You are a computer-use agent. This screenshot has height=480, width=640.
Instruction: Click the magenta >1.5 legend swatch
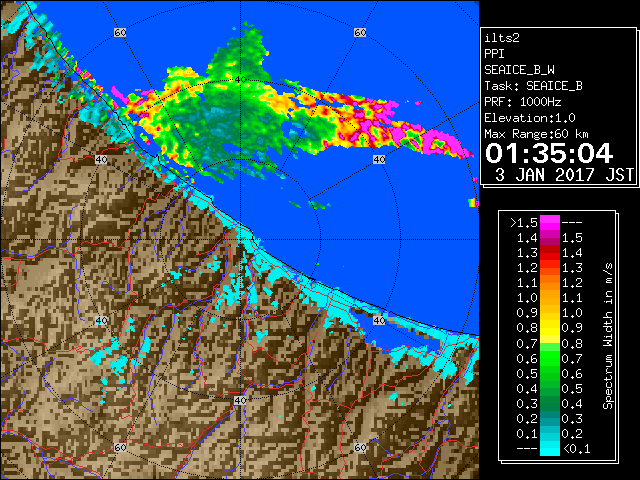click(x=549, y=223)
